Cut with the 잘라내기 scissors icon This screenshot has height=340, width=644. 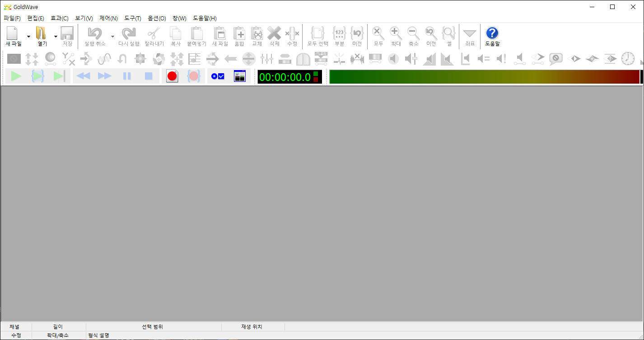154,36
